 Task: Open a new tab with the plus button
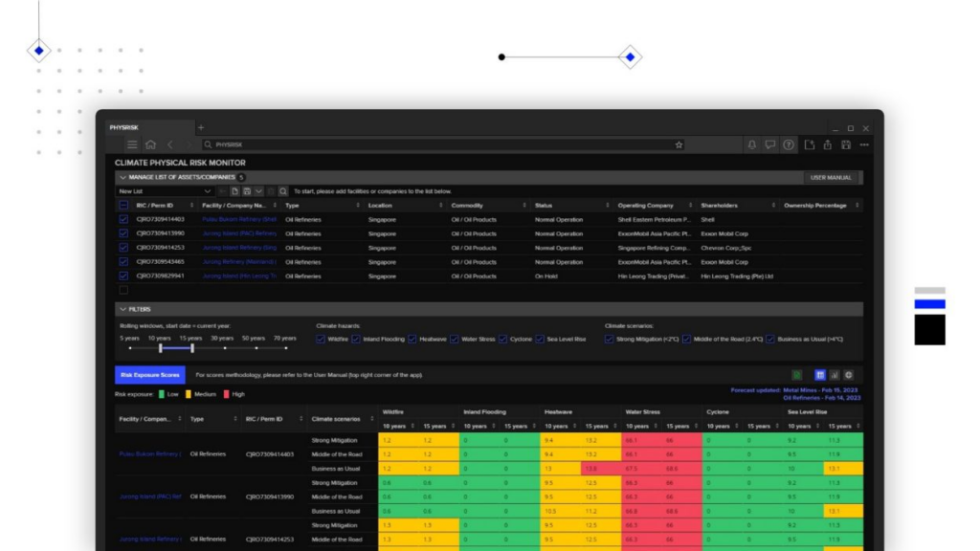coord(201,128)
